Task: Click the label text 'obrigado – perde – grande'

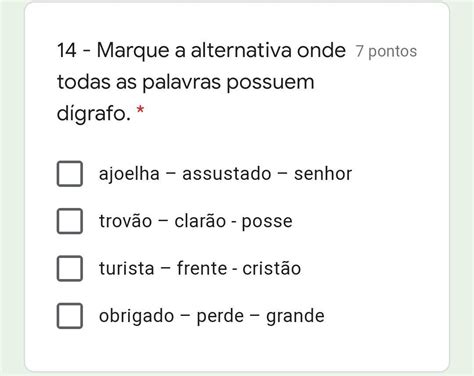Action: 212,316
